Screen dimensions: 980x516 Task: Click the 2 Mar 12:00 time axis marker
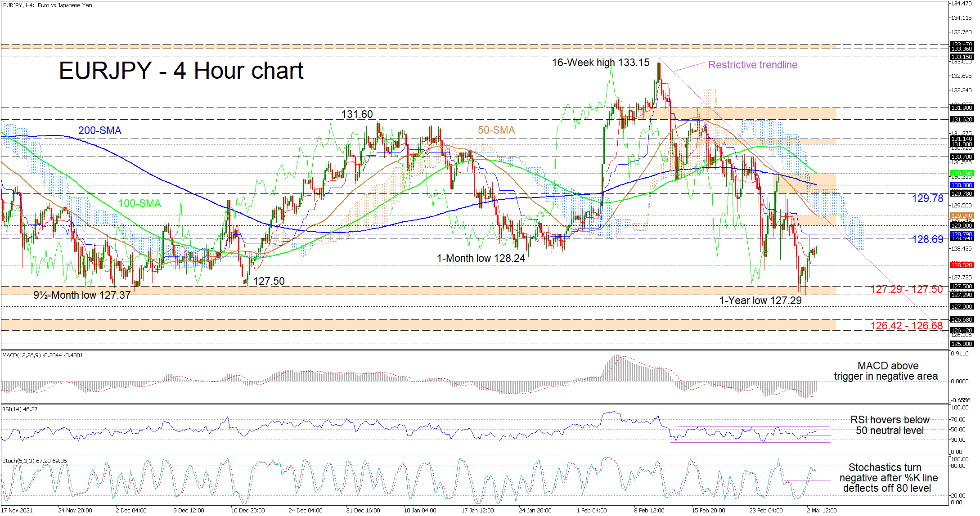point(821,510)
